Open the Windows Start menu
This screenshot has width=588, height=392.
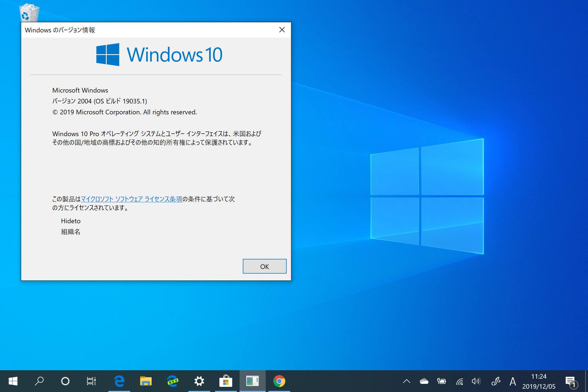13,381
